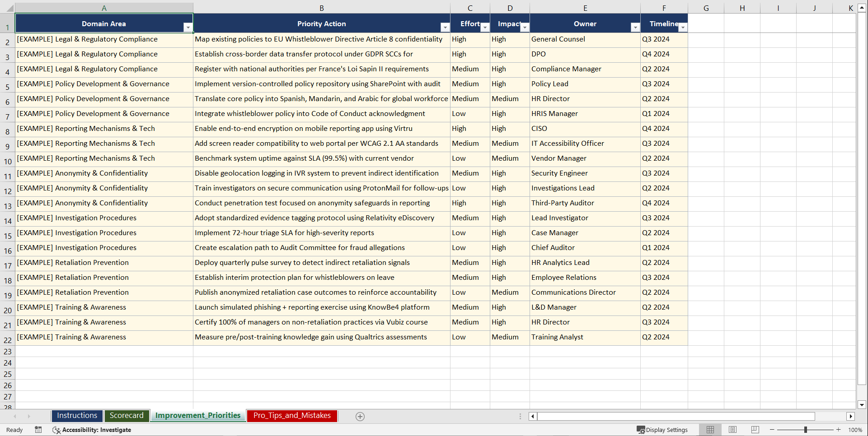Zoom in using the plus icon

[838, 430]
